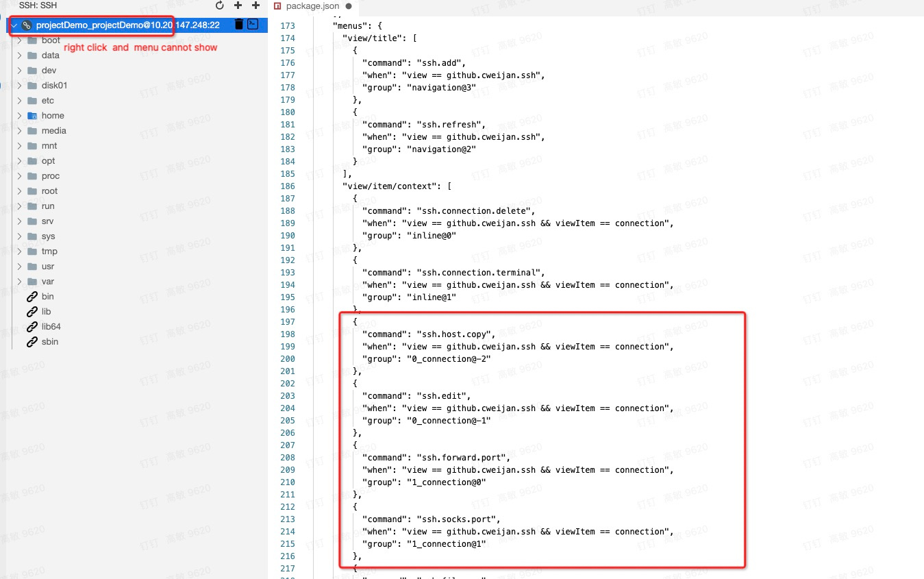Click the "ssh.add" command value
The image size is (924, 579).
[440, 63]
